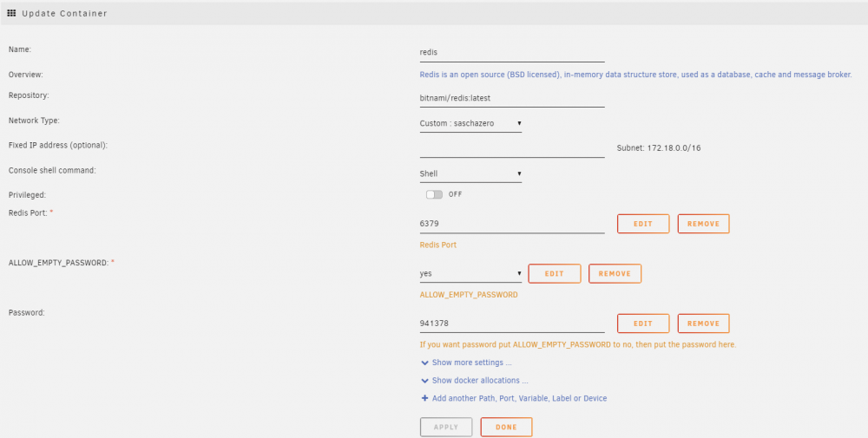Click the password hint text about ALLOW_EMPTY_PASSWORD

tap(578, 344)
